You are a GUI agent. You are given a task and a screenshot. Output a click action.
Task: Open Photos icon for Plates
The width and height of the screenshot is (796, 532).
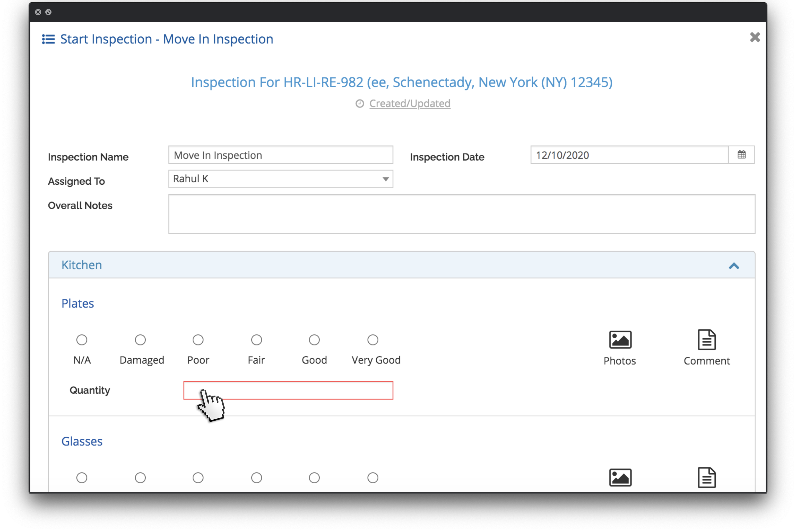tap(620, 340)
